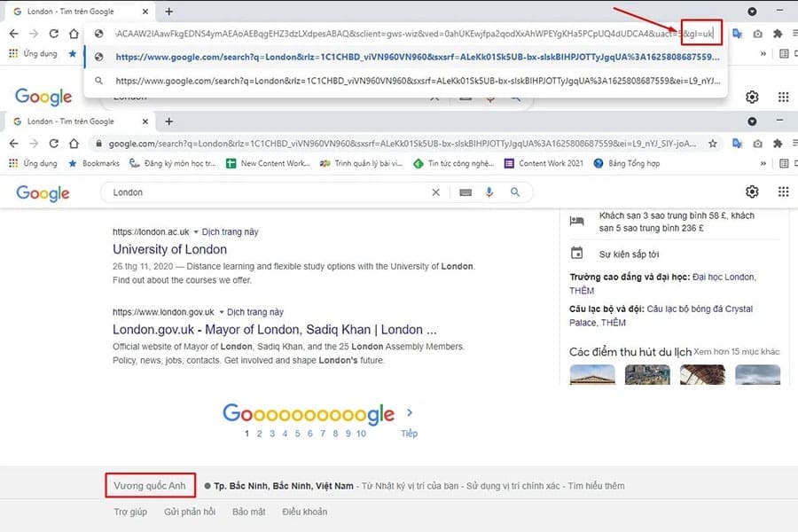Bookmark this page with the star icon
The height and width of the screenshot is (532, 798).
click(x=713, y=144)
